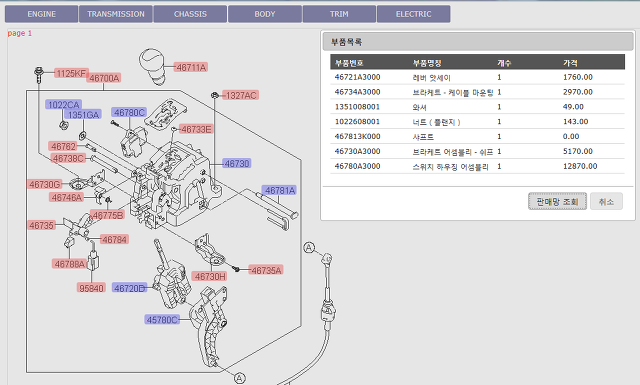Click the 취소 cancel button
Screen dimensions: 640x385
(606, 201)
